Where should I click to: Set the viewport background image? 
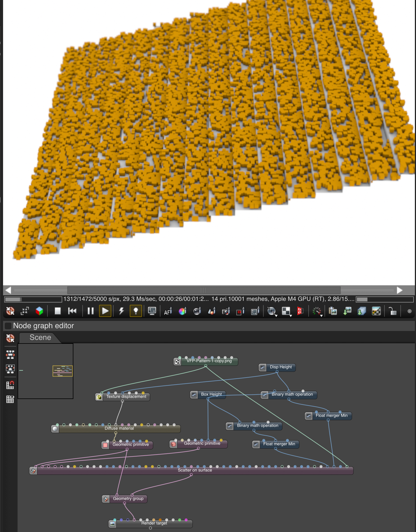(376, 311)
